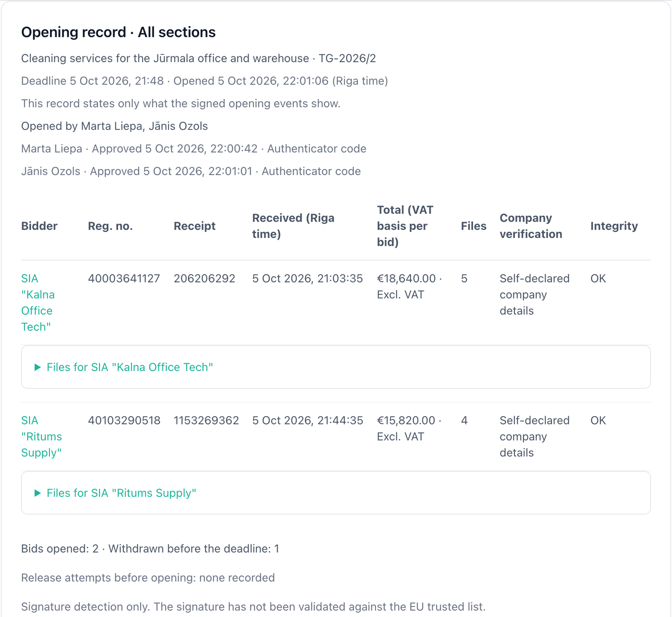Viewport: 672px width, 617px height.
Task: Click receipt number 206206292
Action: tap(205, 279)
